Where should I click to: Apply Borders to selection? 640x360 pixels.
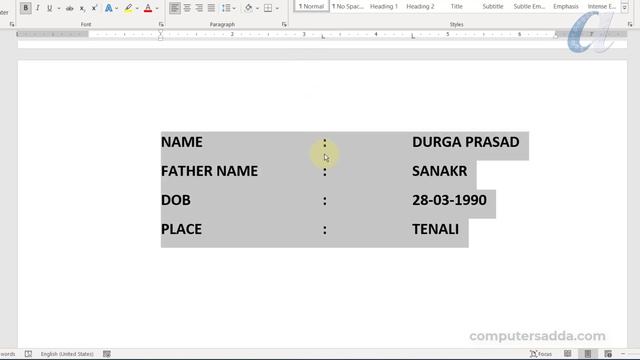pyautogui.click(x=268, y=8)
